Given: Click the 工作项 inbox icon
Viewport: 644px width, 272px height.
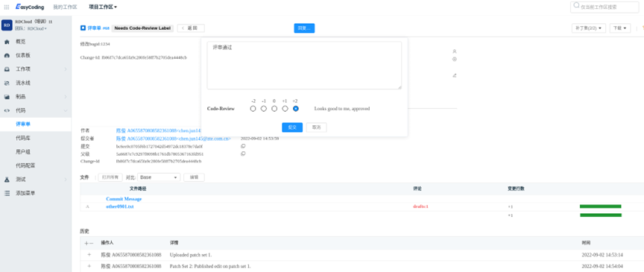Looking at the screenshot, I should [7, 69].
